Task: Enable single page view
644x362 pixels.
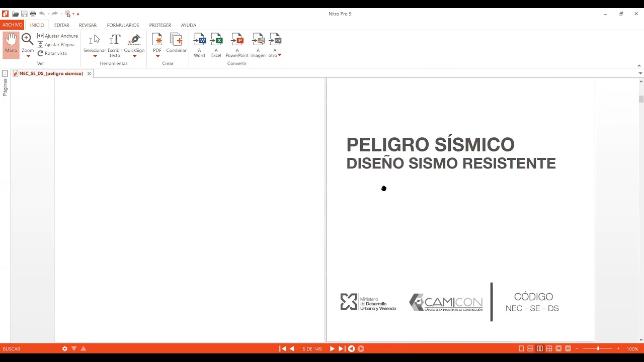Action: click(521, 348)
